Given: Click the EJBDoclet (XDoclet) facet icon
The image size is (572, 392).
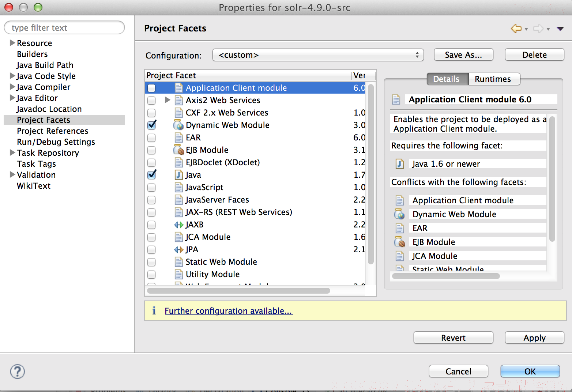Looking at the screenshot, I should pos(178,162).
